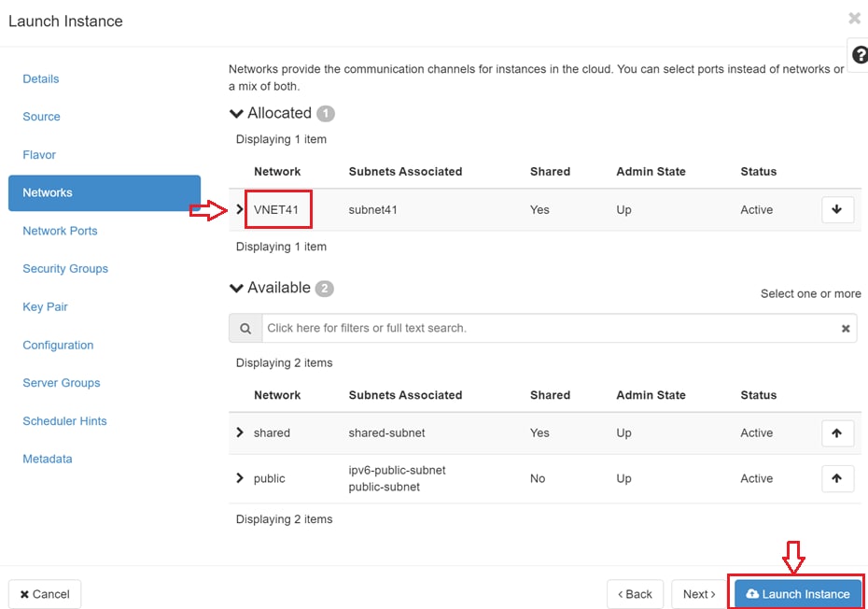Allocate the shared network with up arrow
The width and height of the screenshot is (868, 609).
[837, 432]
